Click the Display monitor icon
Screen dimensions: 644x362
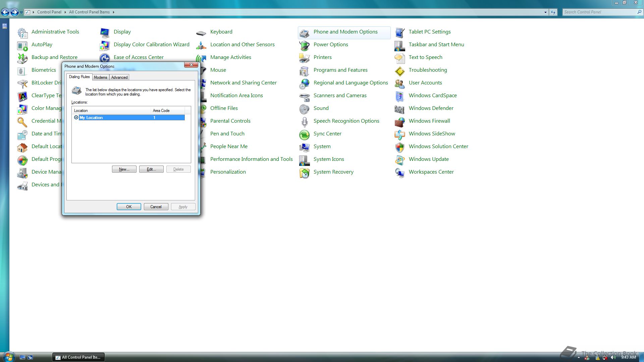point(105,33)
